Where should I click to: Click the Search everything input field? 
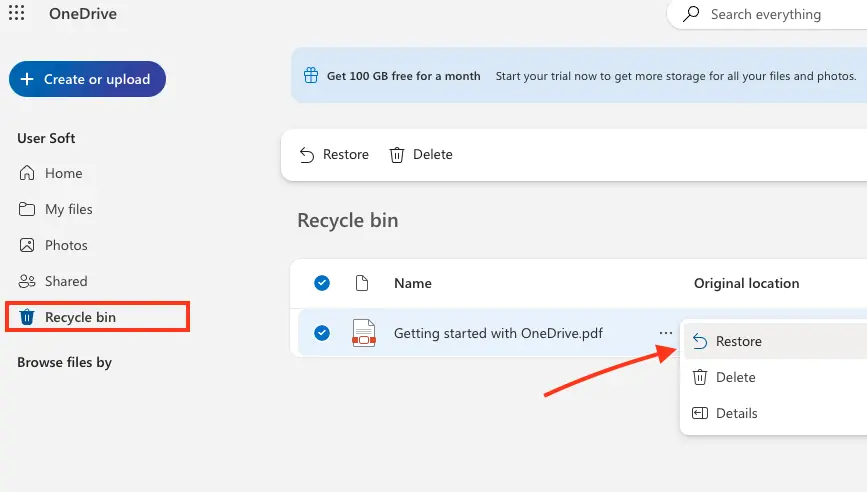coord(775,14)
